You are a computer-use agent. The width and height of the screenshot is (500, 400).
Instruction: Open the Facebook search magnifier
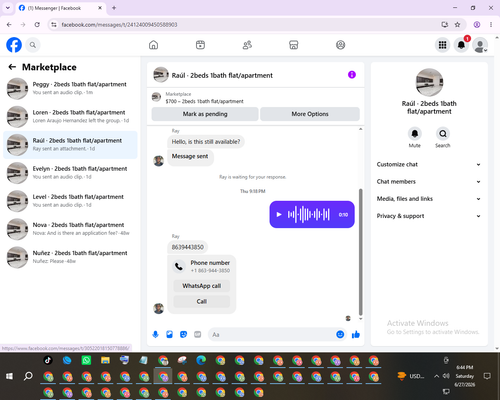[x=33, y=45]
